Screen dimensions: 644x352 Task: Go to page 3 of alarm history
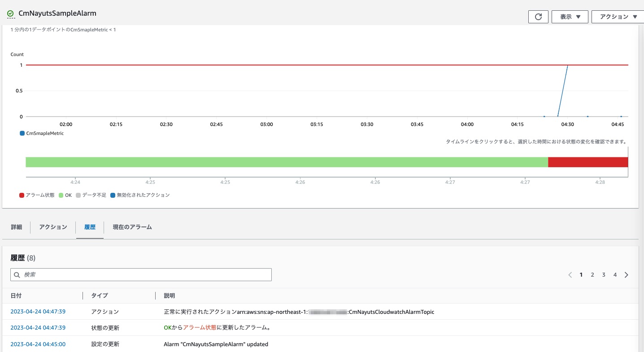pyautogui.click(x=604, y=274)
